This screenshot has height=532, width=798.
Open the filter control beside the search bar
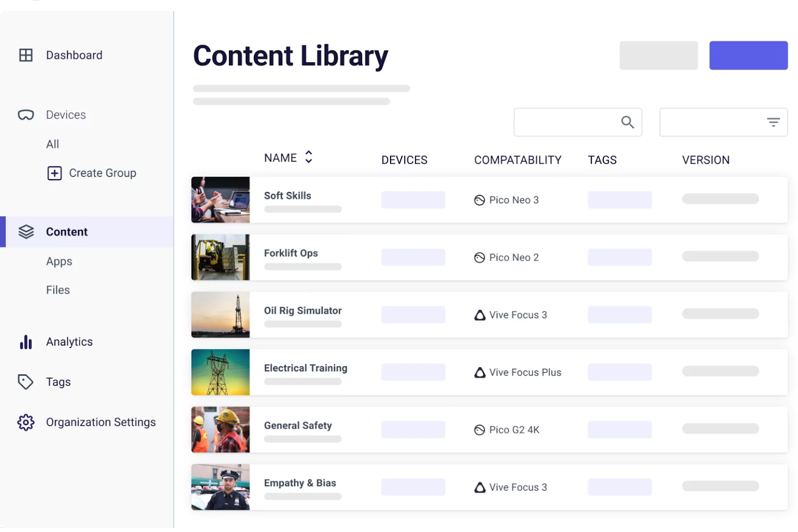[773, 121]
